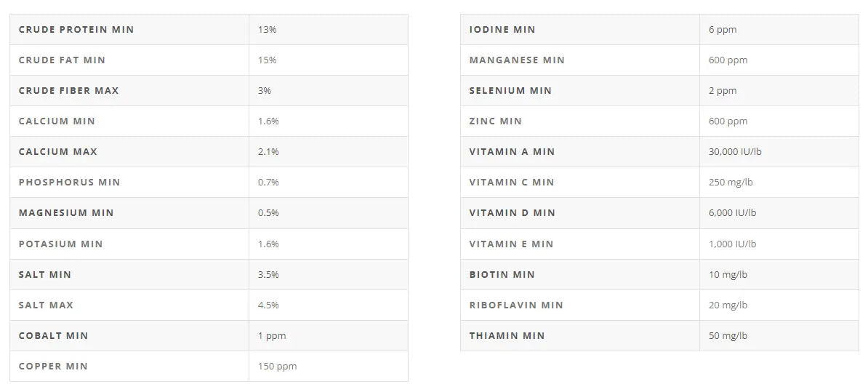Screen dimensions: 868x392
Task: Select the Cobalt Min 1 ppm value
Action: [272, 336]
